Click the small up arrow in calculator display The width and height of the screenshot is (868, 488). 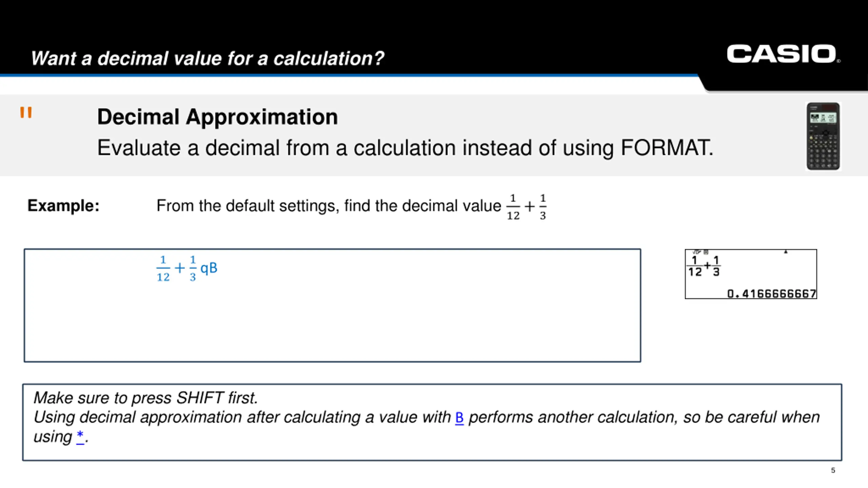click(x=786, y=252)
